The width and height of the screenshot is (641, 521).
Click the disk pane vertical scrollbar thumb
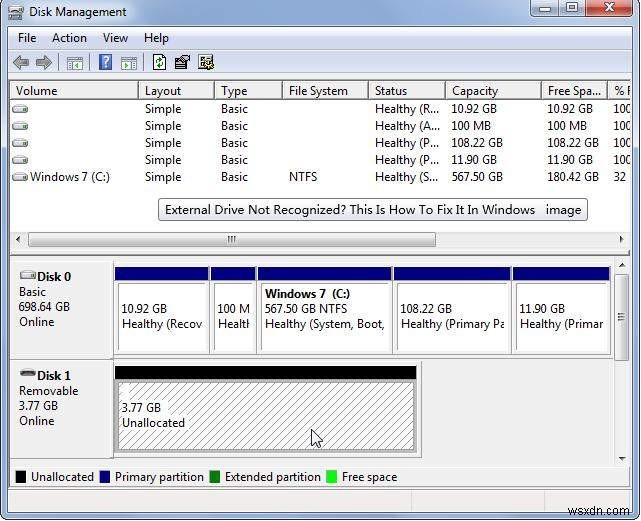pos(622,317)
